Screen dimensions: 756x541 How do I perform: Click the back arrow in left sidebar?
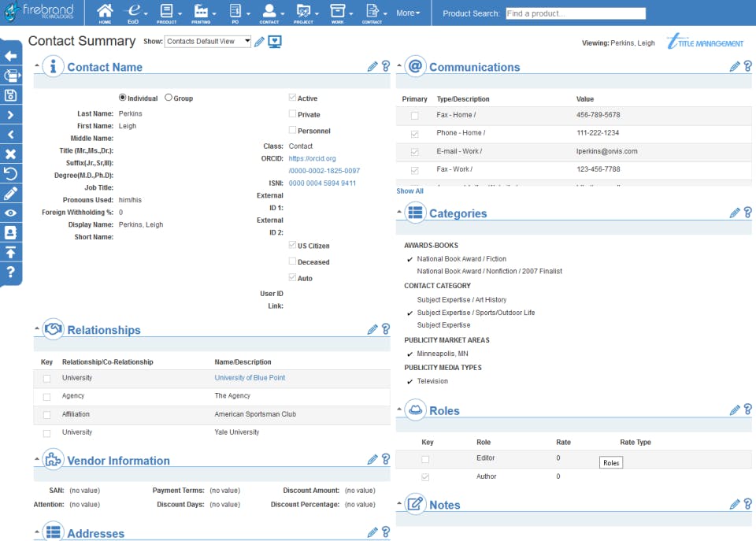pyautogui.click(x=10, y=56)
